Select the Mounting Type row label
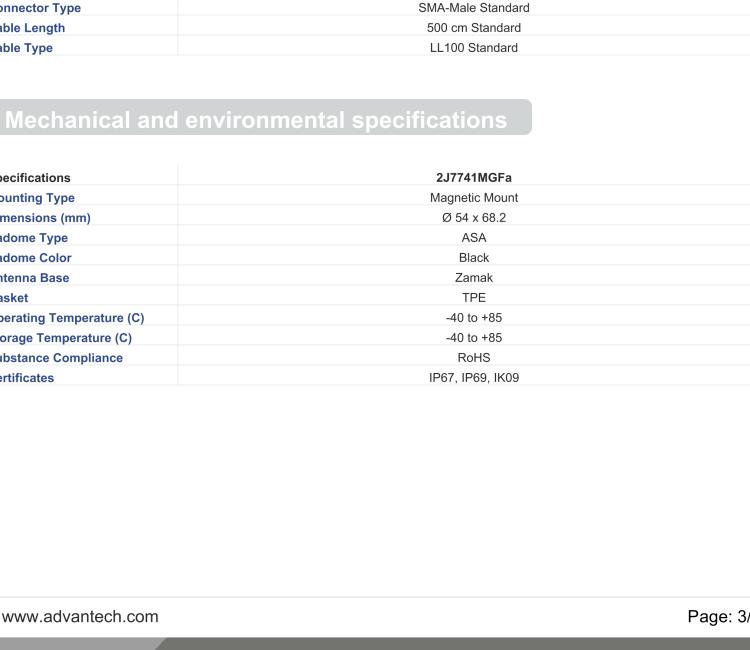 point(37,198)
